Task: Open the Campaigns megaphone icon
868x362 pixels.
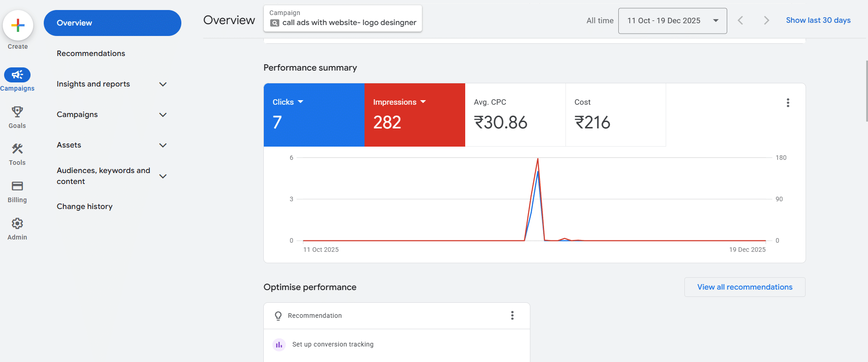Action: point(17,75)
